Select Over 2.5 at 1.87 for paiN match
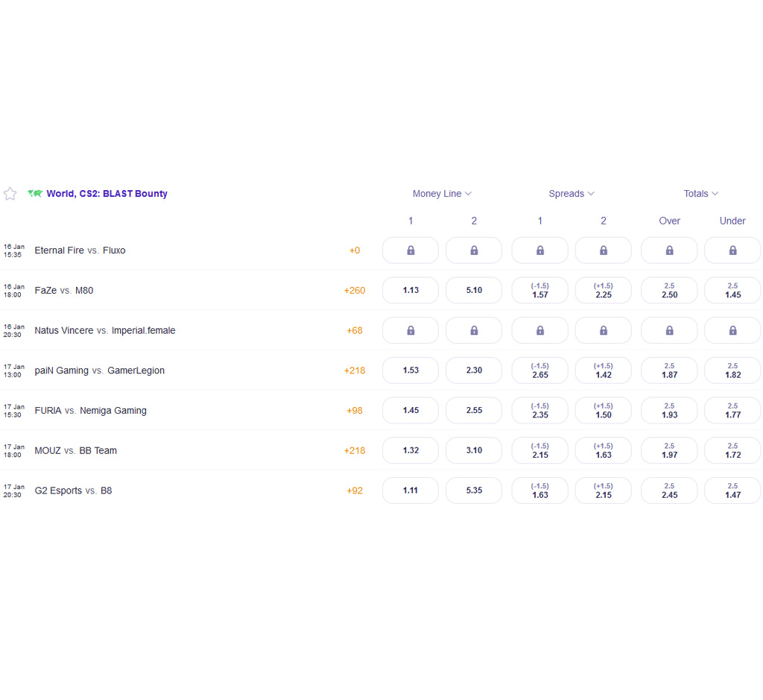 click(669, 371)
